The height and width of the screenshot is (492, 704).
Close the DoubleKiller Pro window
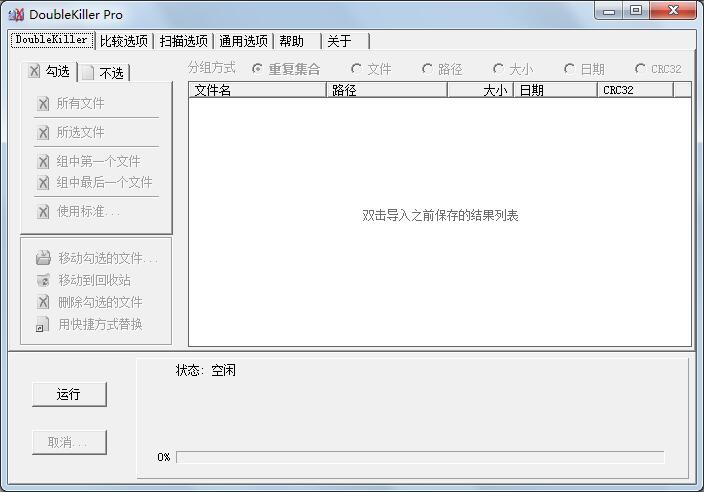[673, 11]
